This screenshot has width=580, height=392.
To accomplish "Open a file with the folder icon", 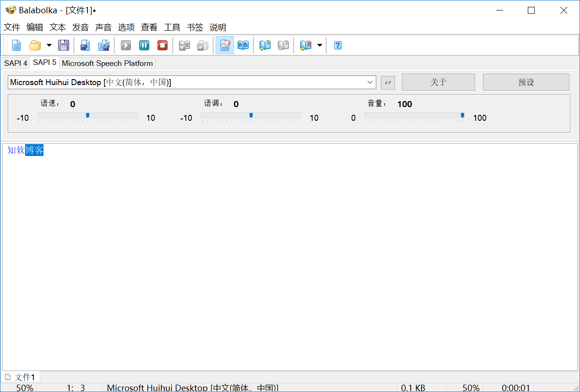I will tap(35, 45).
